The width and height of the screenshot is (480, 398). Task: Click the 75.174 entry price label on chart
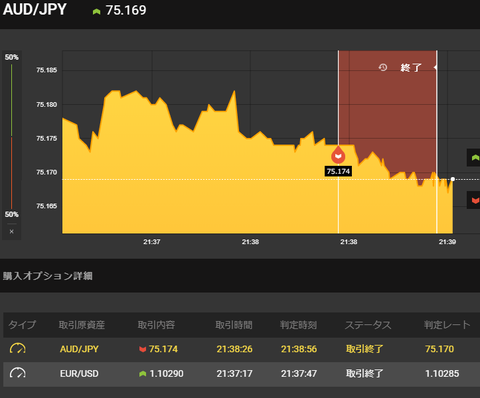[338, 171]
